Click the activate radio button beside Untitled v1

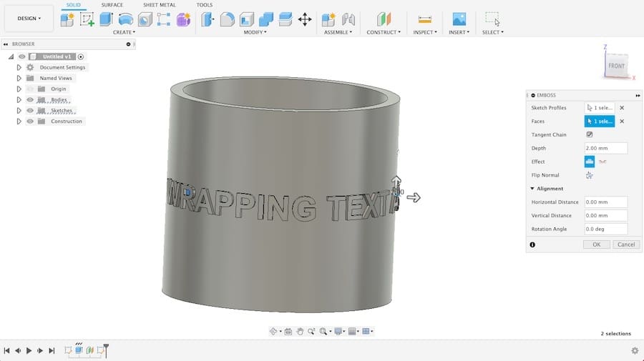pyautogui.click(x=81, y=56)
